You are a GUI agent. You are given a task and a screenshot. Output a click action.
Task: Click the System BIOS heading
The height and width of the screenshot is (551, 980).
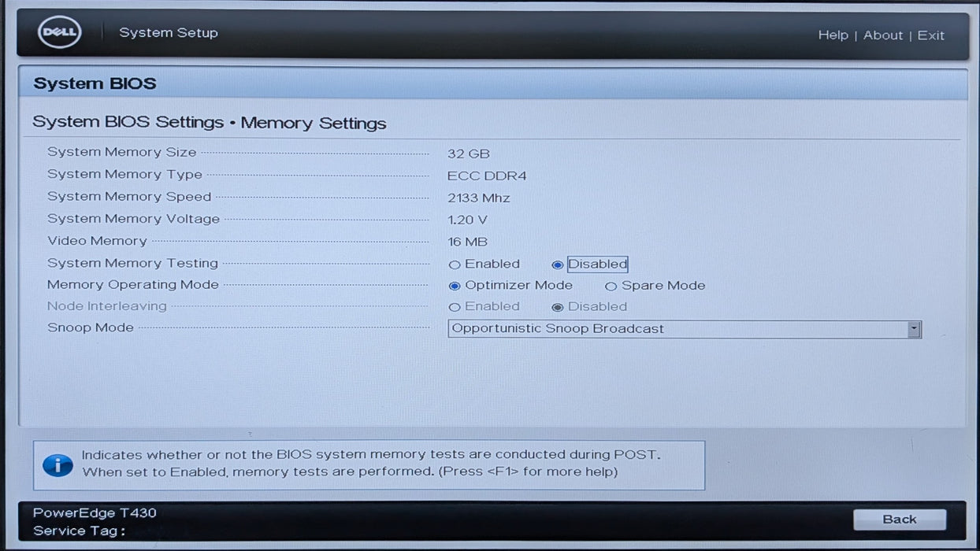pyautogui.click(x=95, y=83)
